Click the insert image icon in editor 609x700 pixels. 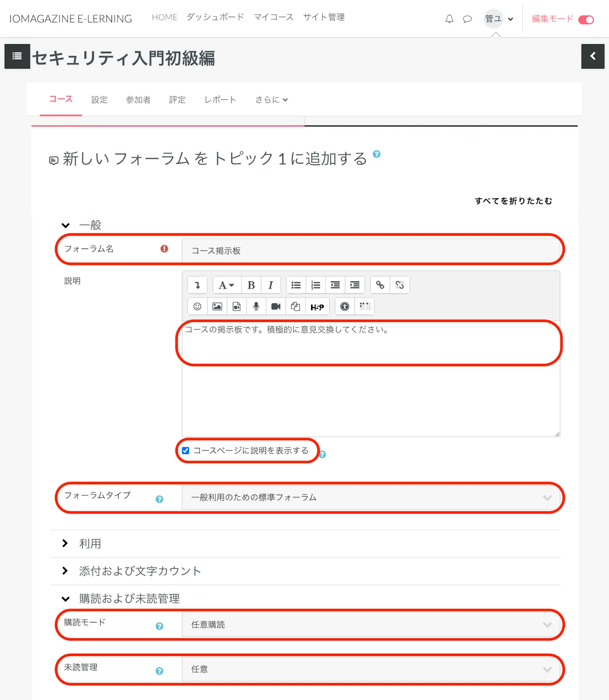(x=217, y=306)
